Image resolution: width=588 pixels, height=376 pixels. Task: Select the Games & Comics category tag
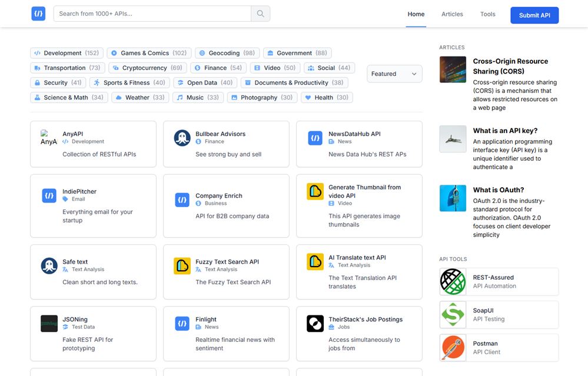(149, 53)
